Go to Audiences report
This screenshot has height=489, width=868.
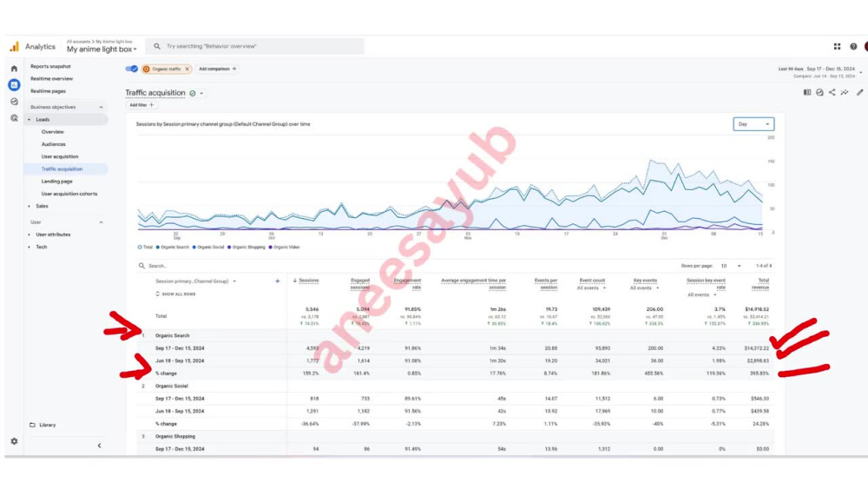click(x=53, y=144)
